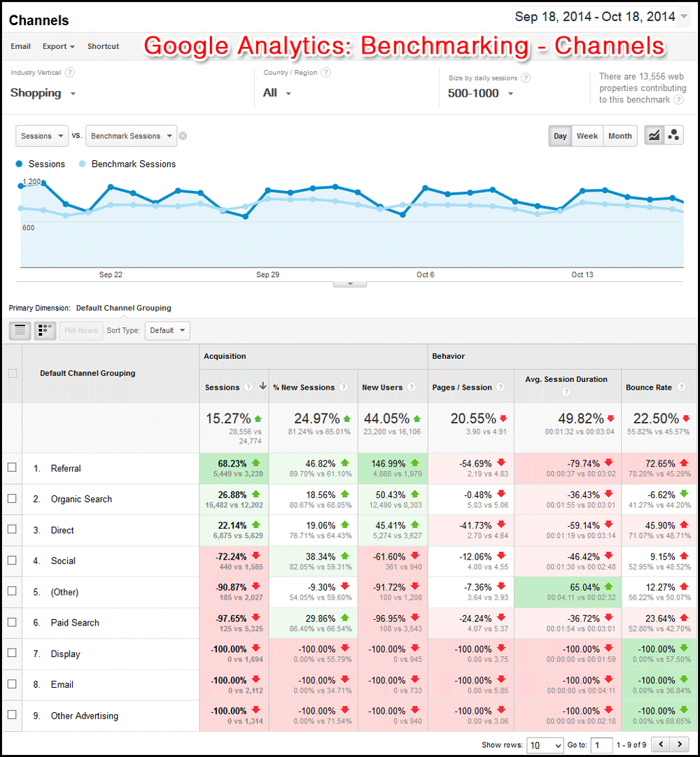This screenshot has height=757, width=700.
Task: Select the comparison table view icon
Action: 45,331
